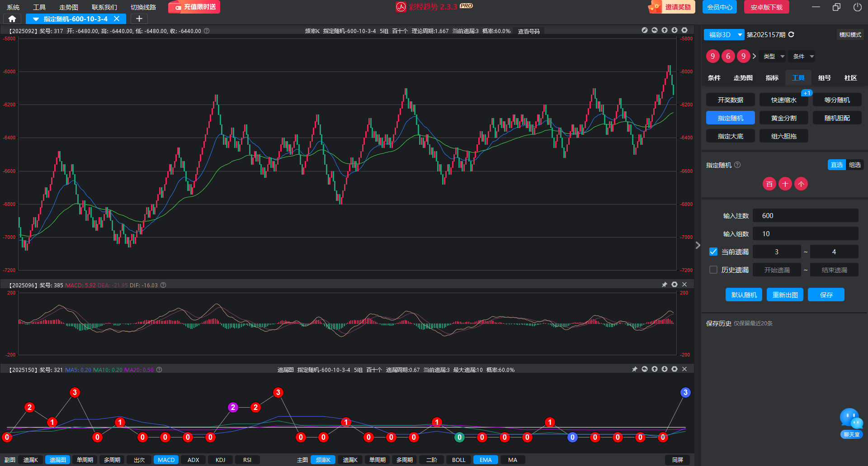
Task: Click help icon next to main chart info
Action: tap(207, 31)
